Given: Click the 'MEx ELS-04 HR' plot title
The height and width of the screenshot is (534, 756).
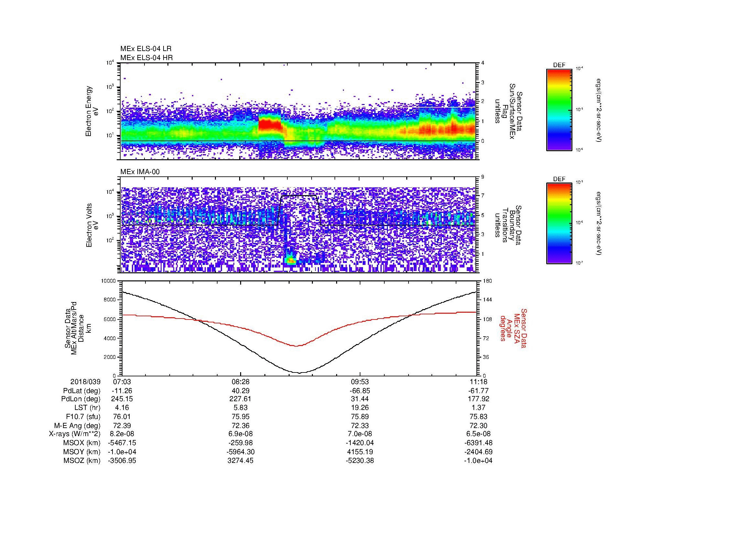Looking at the screenshot, I should [146, 58].
